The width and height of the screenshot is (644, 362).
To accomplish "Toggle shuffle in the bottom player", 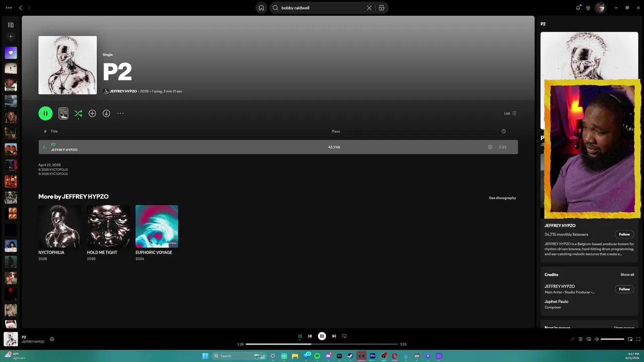I will click(x=300, y=336).
